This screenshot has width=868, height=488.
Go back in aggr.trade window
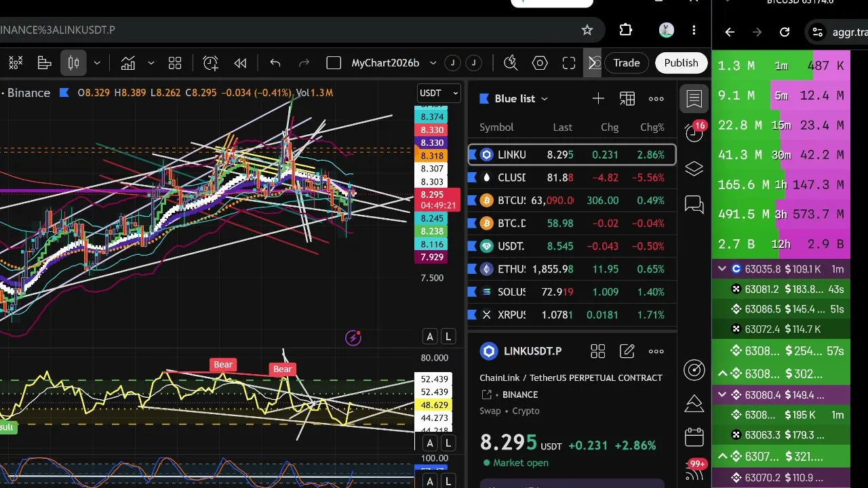pos(730,32)
